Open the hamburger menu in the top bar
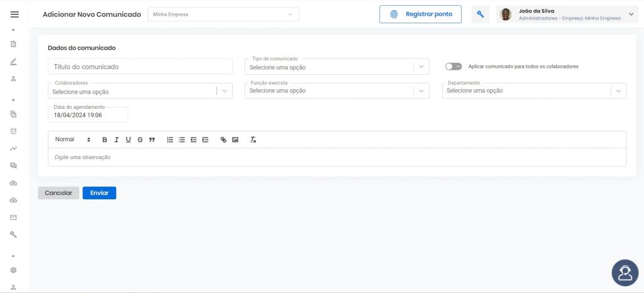 coord(14,14)
